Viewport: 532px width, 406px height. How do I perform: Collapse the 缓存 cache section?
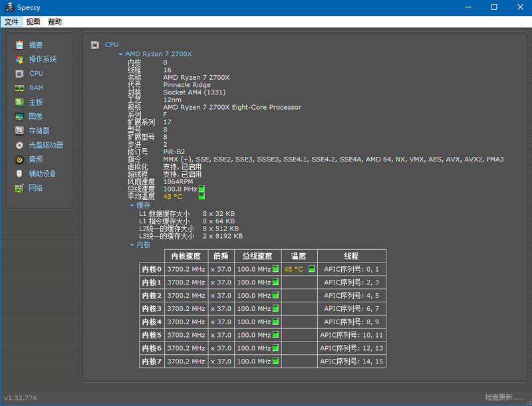coord(132,206)
